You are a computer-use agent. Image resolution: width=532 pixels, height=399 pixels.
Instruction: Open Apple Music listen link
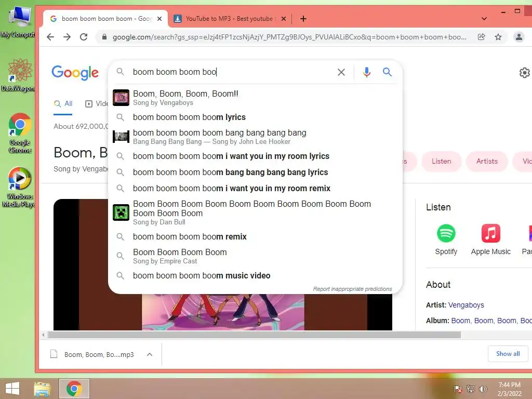[x=490, y=240]
